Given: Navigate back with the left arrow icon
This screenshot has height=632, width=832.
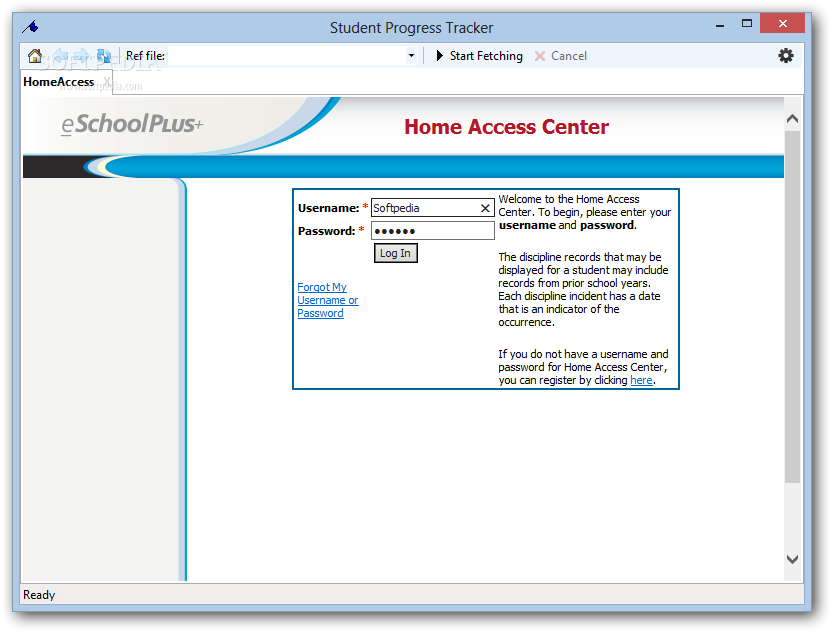Looking at the screenshot, I should pyautogui.click(x=59, y=56).
